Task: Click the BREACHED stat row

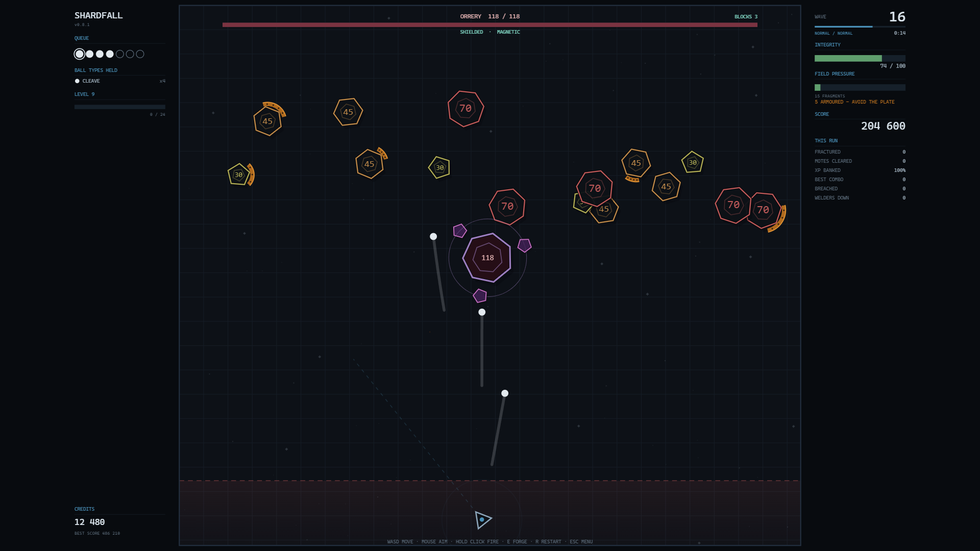Action: [x=860, y=189]
